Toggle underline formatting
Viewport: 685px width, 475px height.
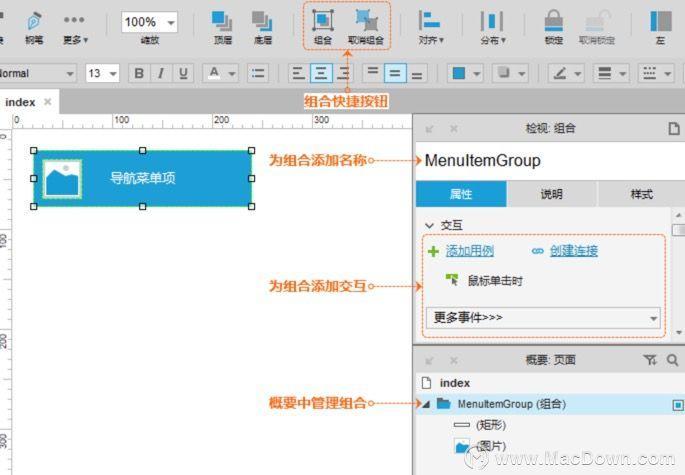pos(183,73)
